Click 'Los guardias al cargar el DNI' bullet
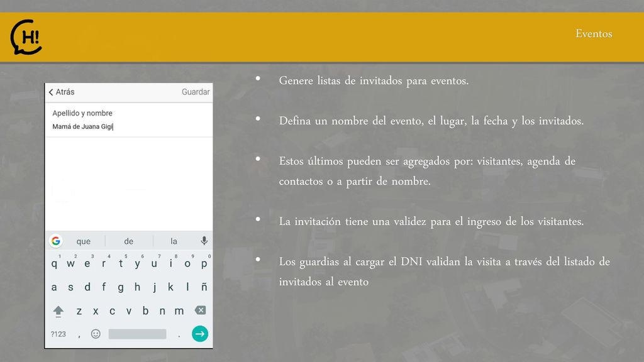 pos(445,271)
